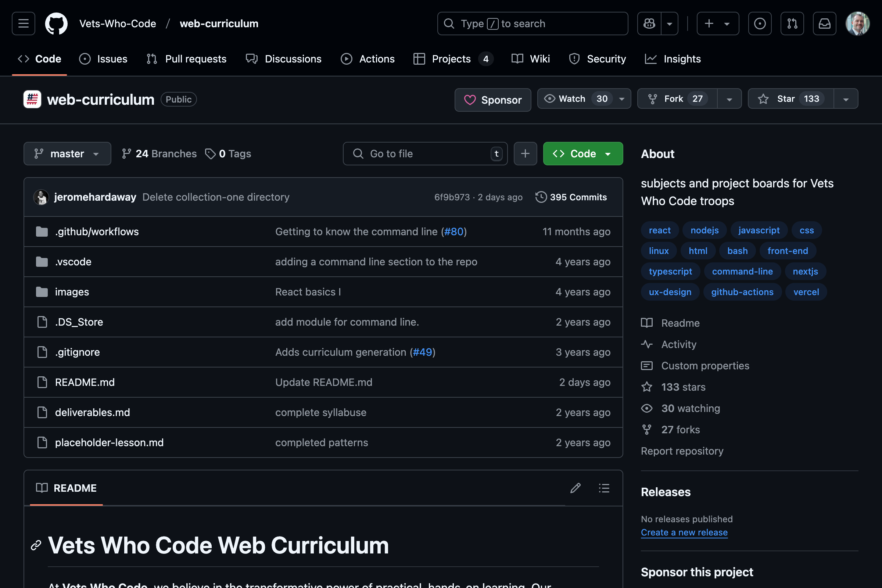This screenshot has height=588, width=882.
Task: Expand the green Code clone dropdown
Action: (583, 154)
